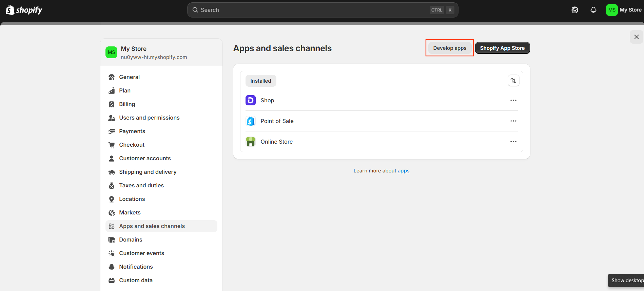This screenshot has height=291, width=644.
Task: Select Markets in settings sidebar
Action: [161, 213]
